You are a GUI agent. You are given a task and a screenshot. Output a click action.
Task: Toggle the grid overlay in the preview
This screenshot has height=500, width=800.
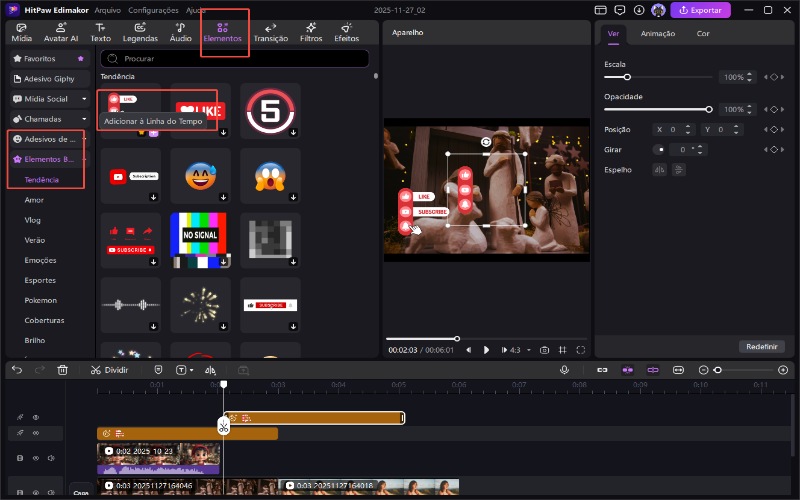[x=562, y=350]
